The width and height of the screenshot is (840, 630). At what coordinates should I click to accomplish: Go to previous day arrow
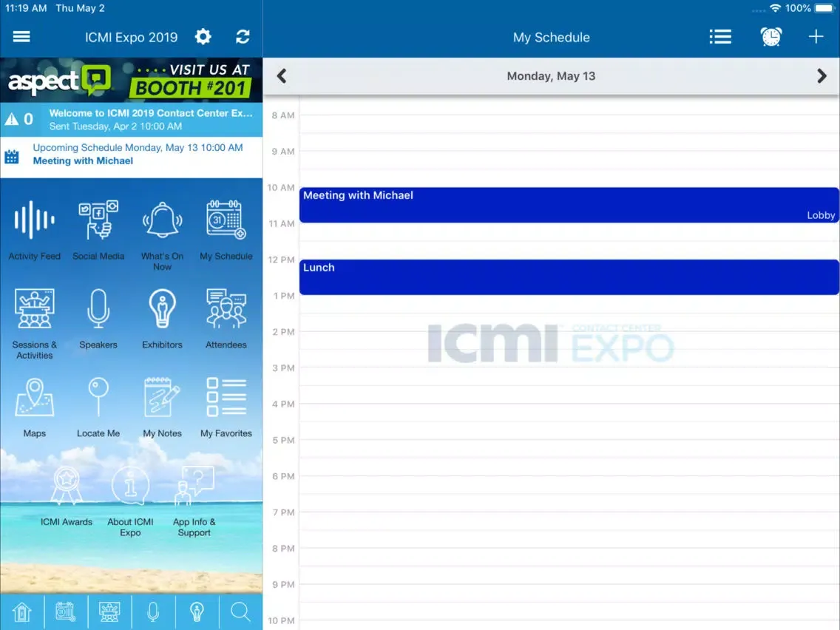[x=282, y=76]
